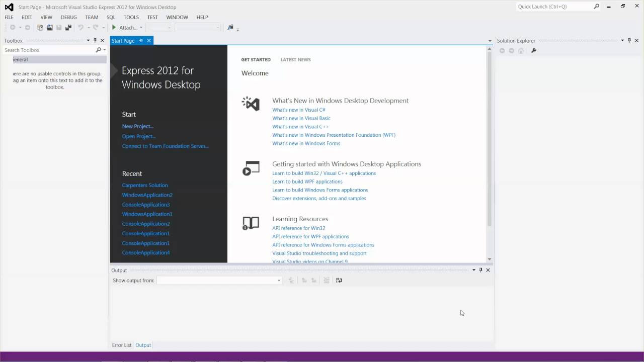Switch to the LATEST NEWS tab

(x=295, y=59)
